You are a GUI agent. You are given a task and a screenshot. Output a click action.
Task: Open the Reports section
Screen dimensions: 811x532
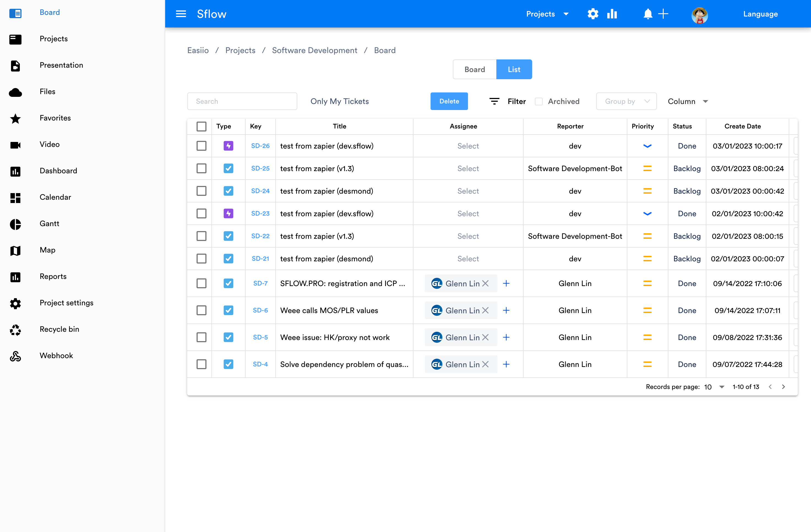pos(53,276)
